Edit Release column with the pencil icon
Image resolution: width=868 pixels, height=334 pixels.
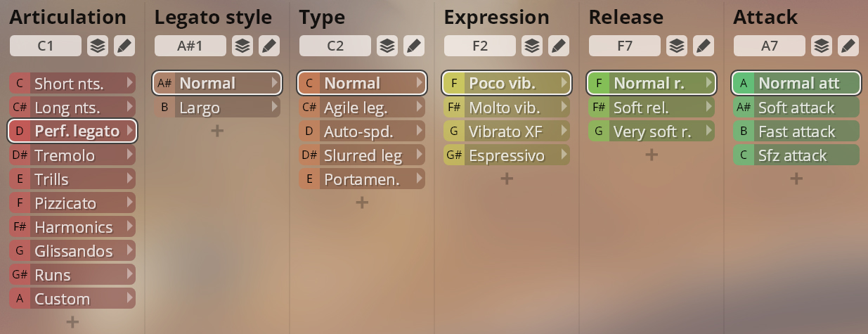(x=703, y=46)
